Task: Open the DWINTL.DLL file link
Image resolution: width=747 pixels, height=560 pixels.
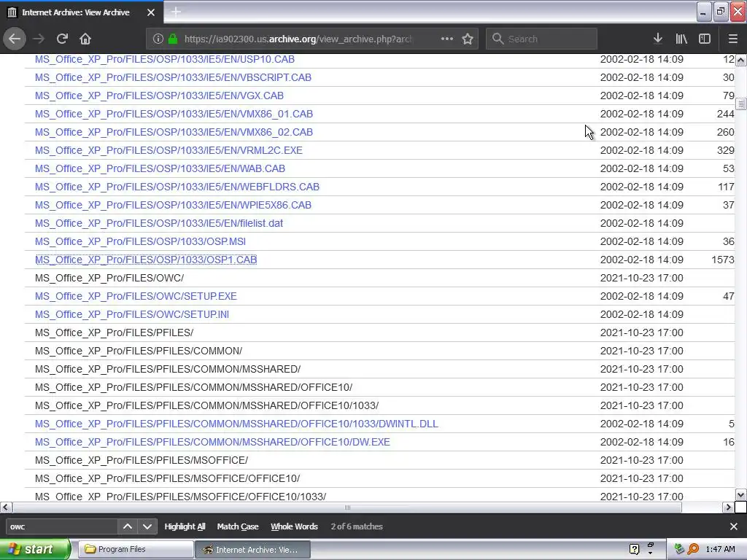Action: 236,424
